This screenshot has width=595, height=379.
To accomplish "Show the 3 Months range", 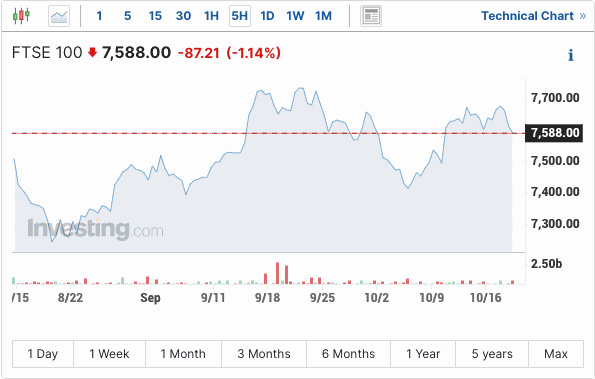I will [264, 354].
